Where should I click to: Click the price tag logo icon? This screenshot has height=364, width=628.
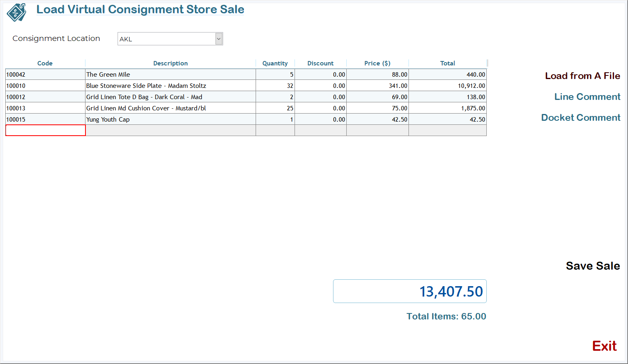pos(16,12)
